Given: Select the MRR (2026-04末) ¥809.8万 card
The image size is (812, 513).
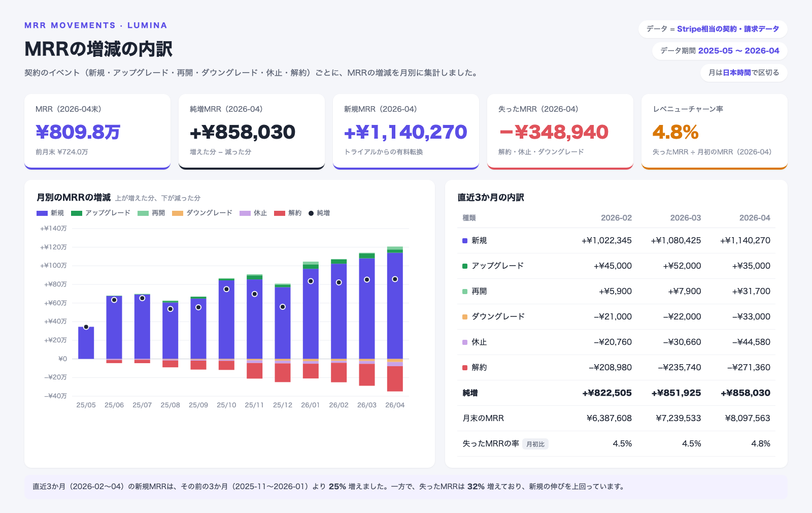Looking at the screenshot, I should (x=97, y=132).
